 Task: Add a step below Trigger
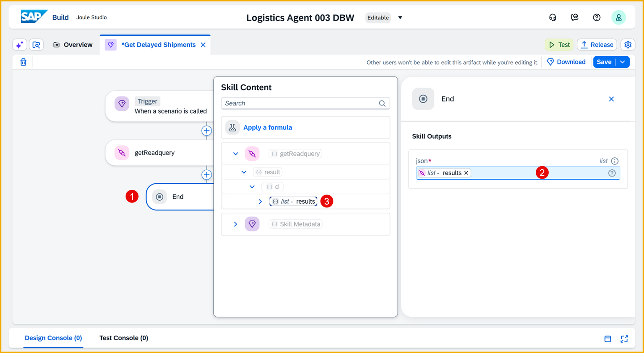[x=207, y=130]
